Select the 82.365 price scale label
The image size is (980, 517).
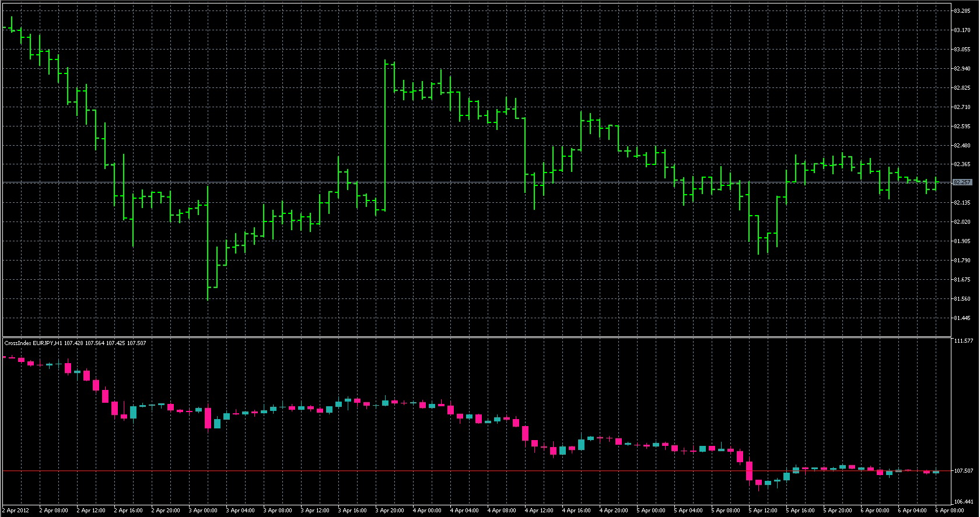click(962, 164)
